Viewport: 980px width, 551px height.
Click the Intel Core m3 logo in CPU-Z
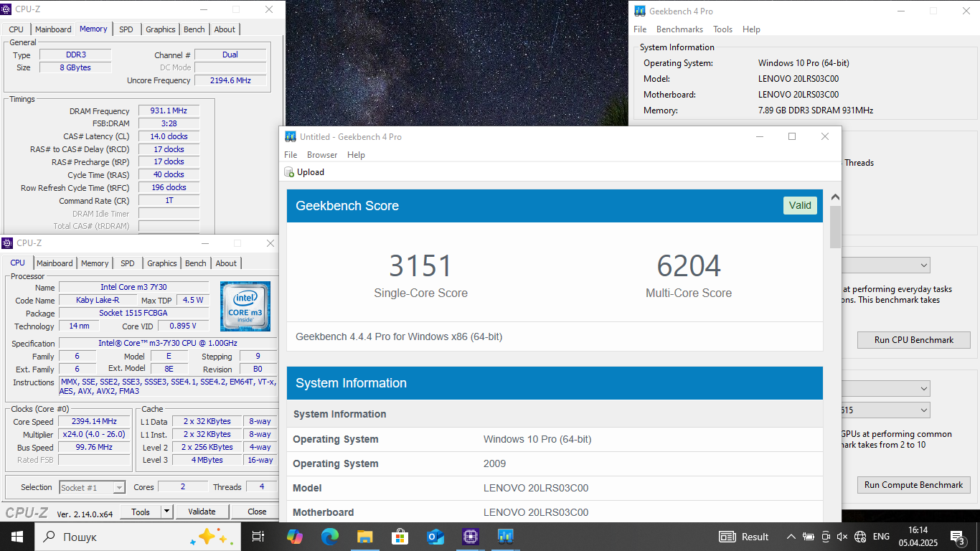245,306
